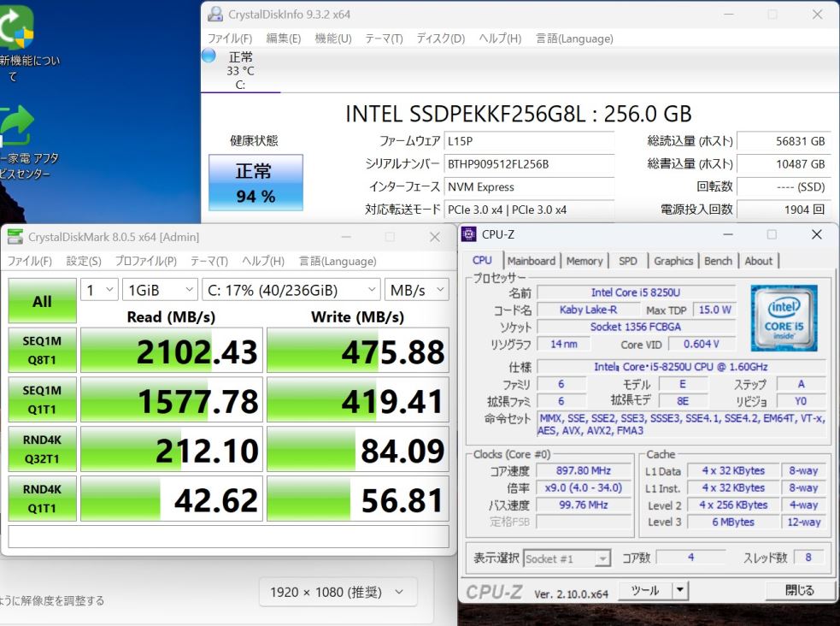Click the core speed value 897.80 MHz
The image size is (840, 626).
(x=584, y=470)
